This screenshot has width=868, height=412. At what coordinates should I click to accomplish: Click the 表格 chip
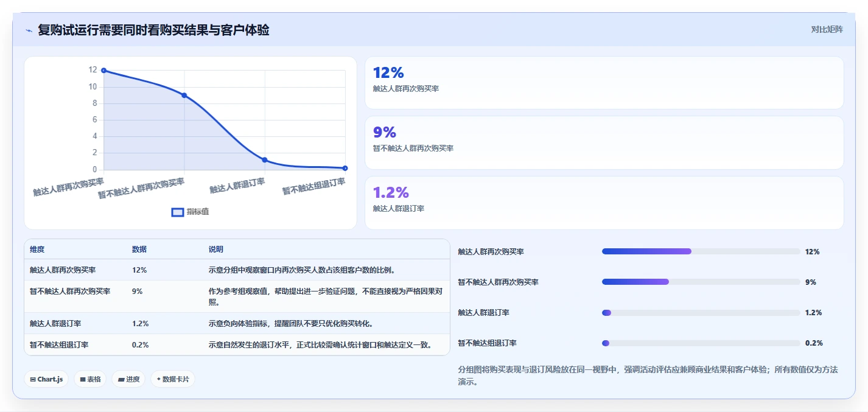click(x=90, y=379)
